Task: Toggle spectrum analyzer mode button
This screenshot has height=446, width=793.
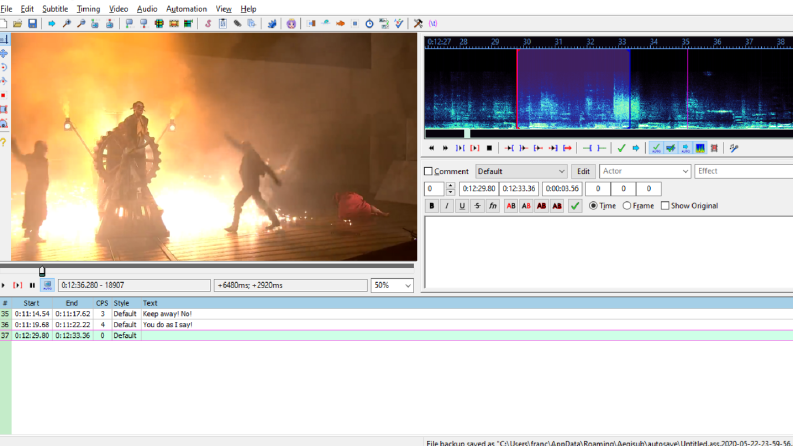Action: point(699,148)
